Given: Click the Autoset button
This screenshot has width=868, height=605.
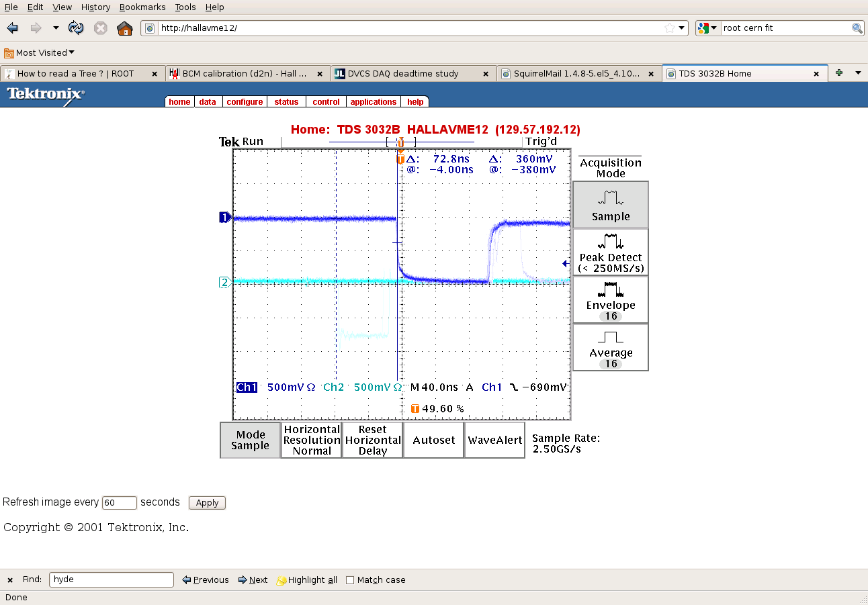Looking at the screenshot, I should (x=433, y=440).
